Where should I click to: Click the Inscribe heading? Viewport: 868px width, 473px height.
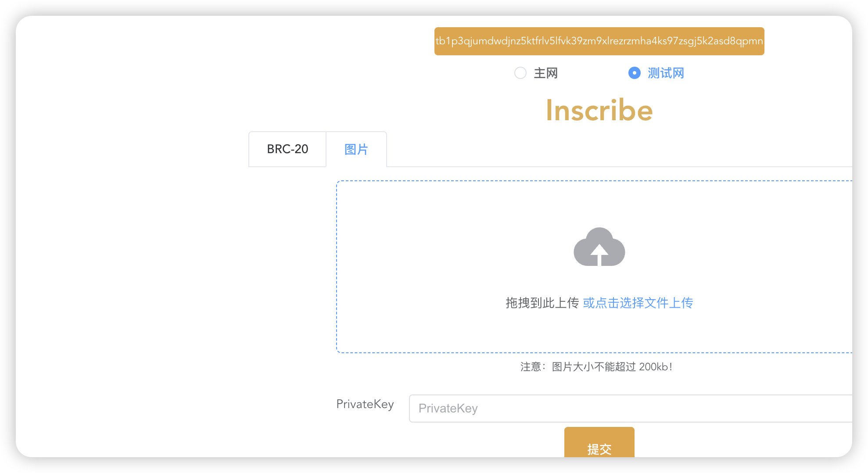pos(599,110)
